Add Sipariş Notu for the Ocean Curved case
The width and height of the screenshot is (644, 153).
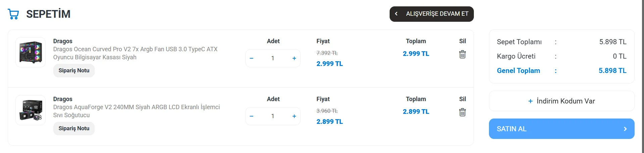coord(74,71)
